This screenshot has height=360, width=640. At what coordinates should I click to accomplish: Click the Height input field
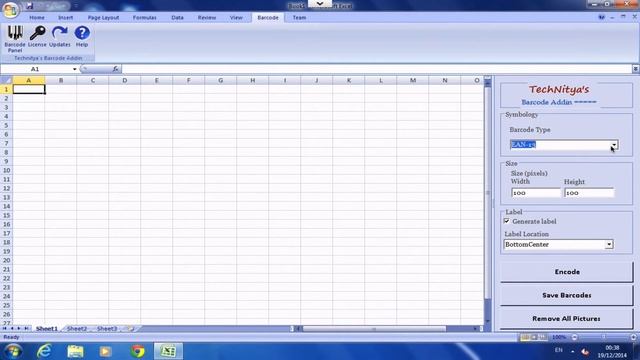point(589,193)
